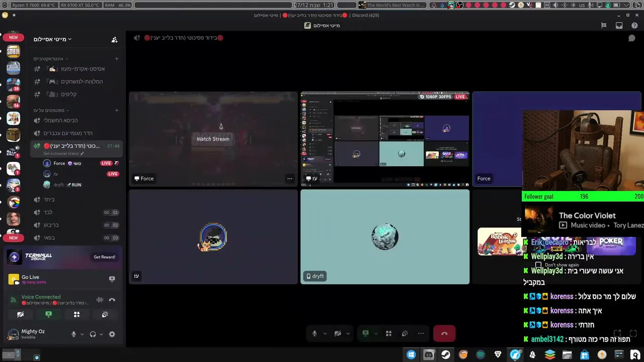Open the live stream tile labeled עז
This screenshot has height=362, width=644.
pyautogui.click(x=385, y=139)
